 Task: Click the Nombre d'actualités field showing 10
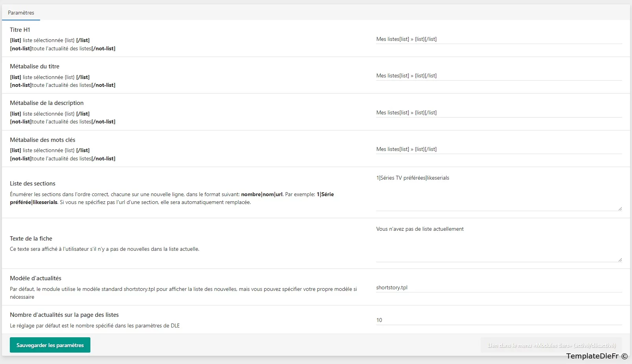coord(498,320)
